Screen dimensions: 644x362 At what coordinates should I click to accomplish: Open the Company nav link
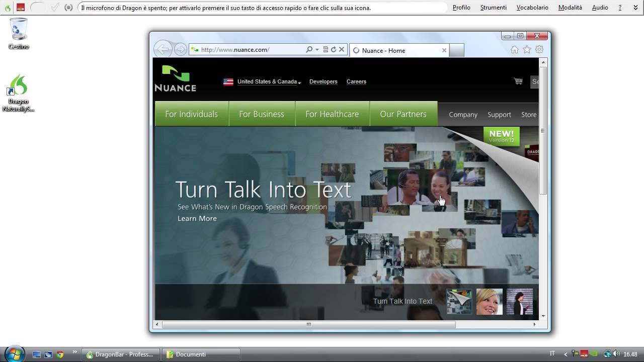click(463, 115)
